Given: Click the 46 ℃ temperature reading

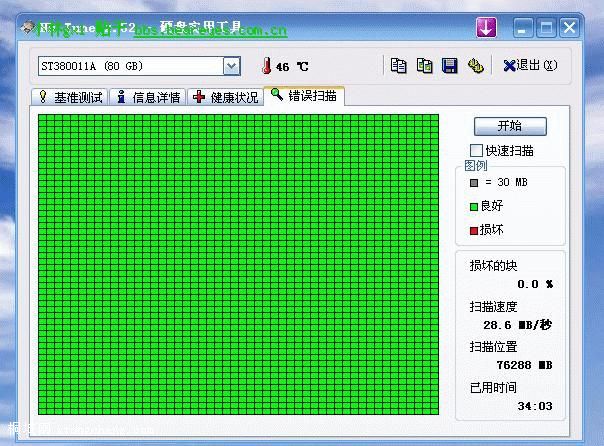Looking at the screenshot, I should (x=292, y=67).
